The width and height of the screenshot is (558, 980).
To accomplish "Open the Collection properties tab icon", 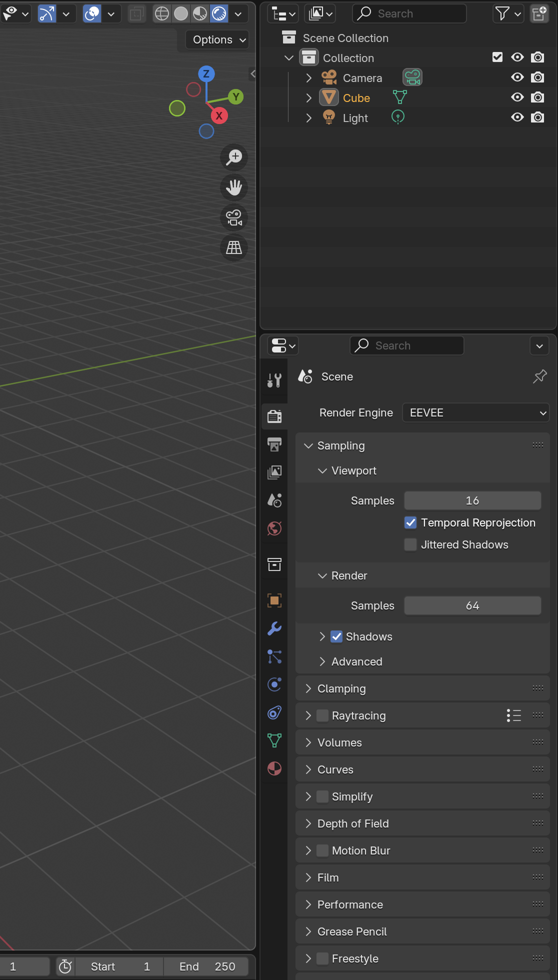I will point(274,564).
